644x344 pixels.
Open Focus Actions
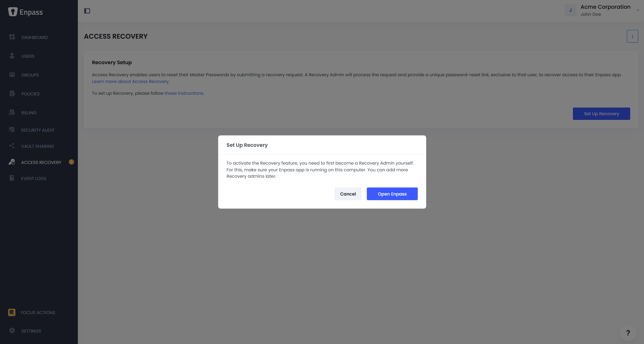[38, 312]
